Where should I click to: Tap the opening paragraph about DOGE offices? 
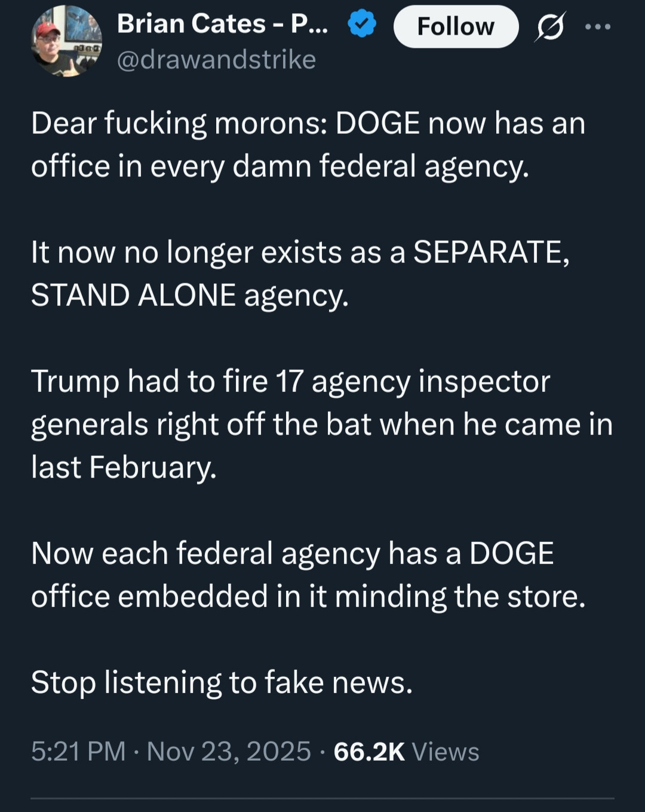(308, 145)
